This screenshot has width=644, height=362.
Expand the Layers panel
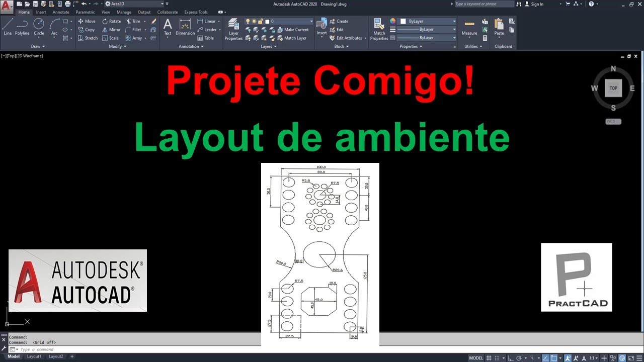point(269,46)
